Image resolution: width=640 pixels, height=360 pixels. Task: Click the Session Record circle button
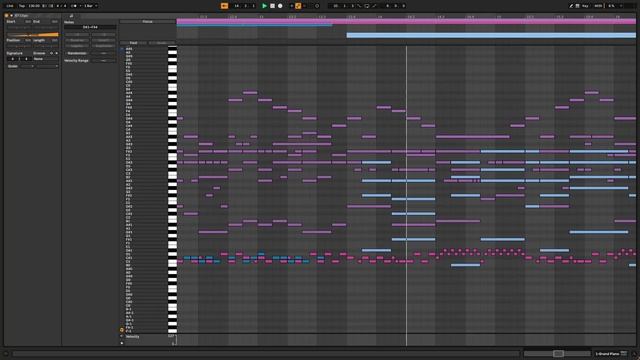[x=317, y=6]
